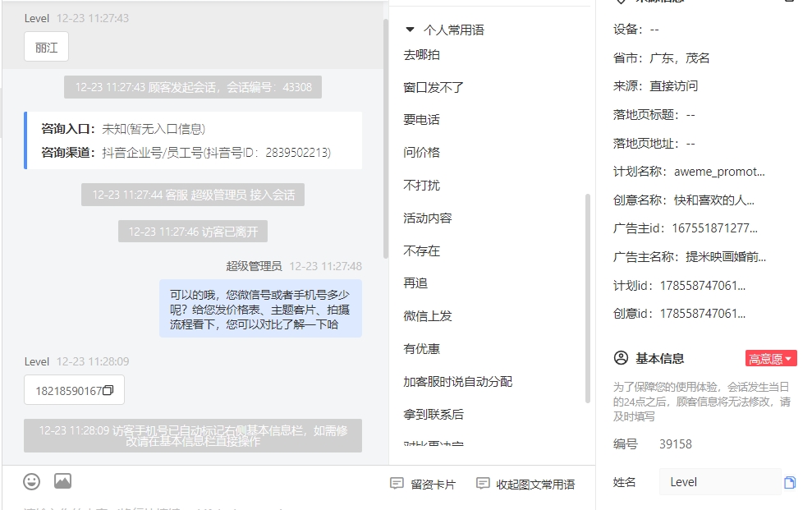Click the 个人常用语 group title
This screenshot has height=510, width=812.
(x=454, y=30)
